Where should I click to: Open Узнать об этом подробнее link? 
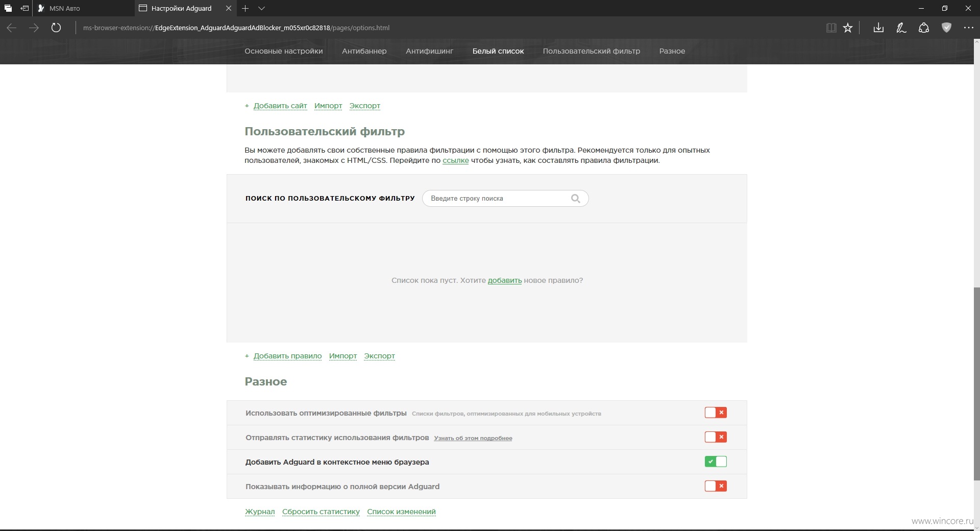[473, 438]
